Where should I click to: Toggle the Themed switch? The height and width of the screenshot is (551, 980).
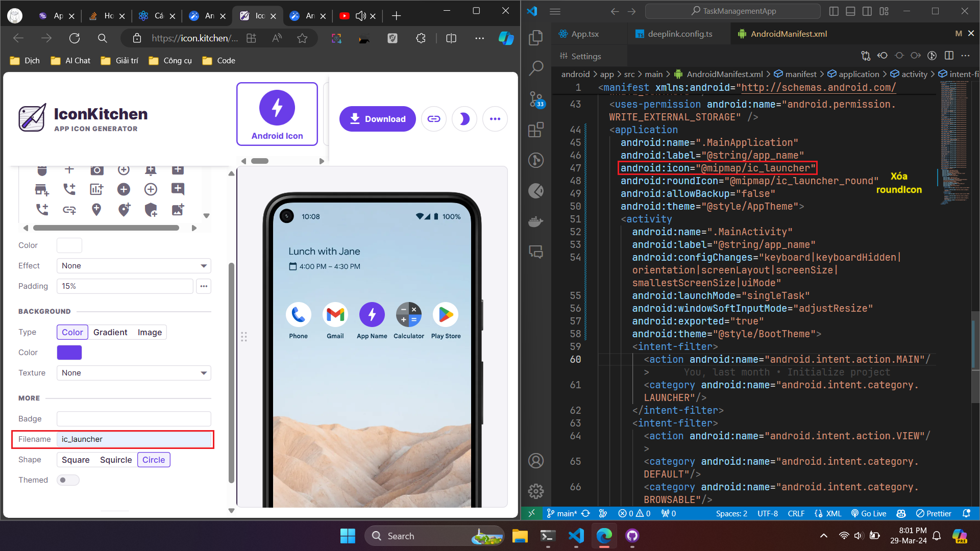point(68,480)
